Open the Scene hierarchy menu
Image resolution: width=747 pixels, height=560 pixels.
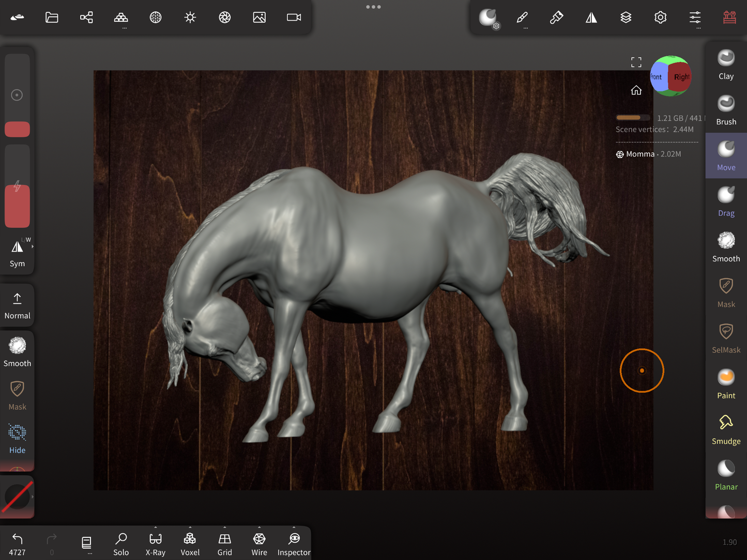pos(86,18)
